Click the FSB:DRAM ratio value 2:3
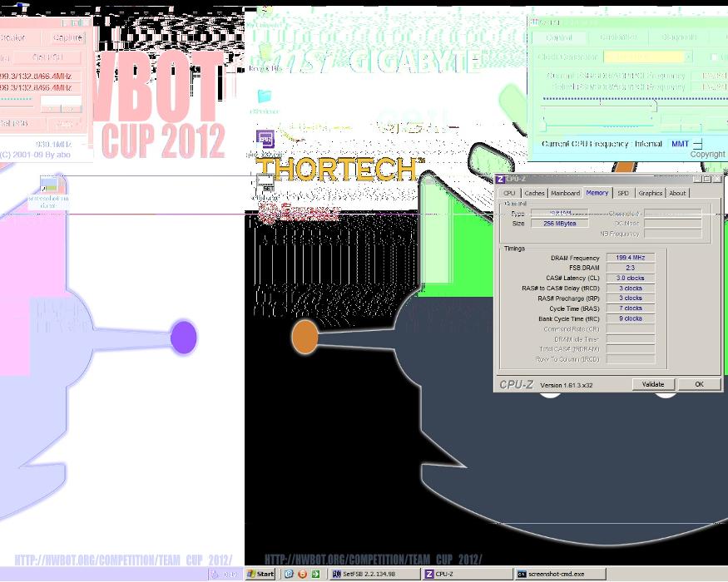728x582 pixels. (x=631, y=268)
